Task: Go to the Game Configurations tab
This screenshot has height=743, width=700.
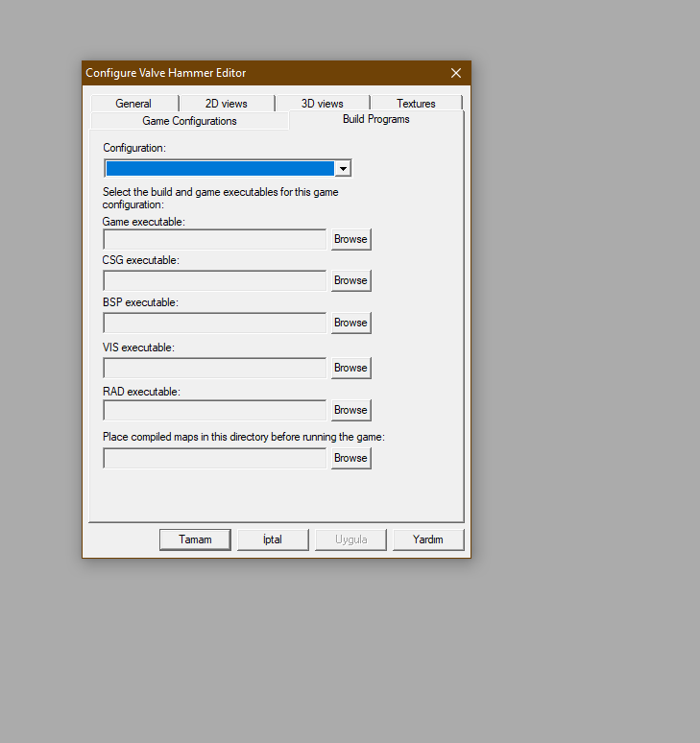Action: coord(189,121)
